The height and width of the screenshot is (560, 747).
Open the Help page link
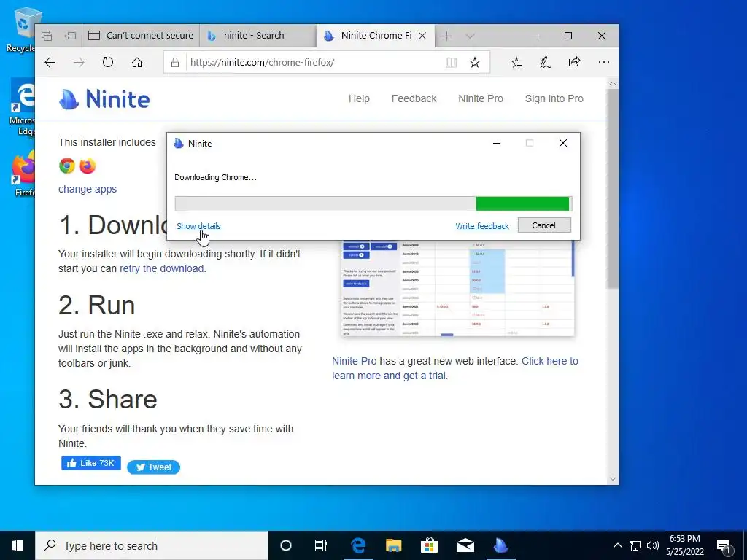359,98
